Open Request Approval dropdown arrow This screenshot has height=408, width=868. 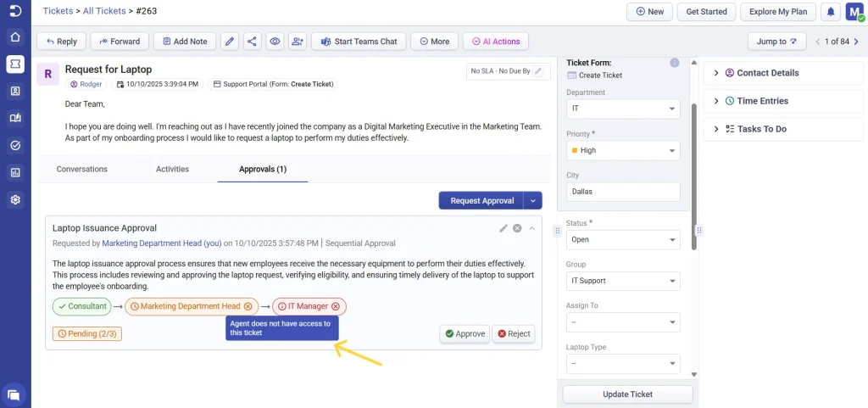(532, 201)
